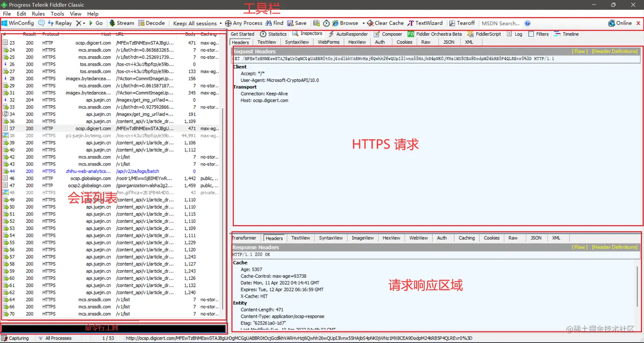Viewport: 644px width, 343px height.
Task: Toggle Stream mode in toolbar
Action: click(x=121, y=23)
